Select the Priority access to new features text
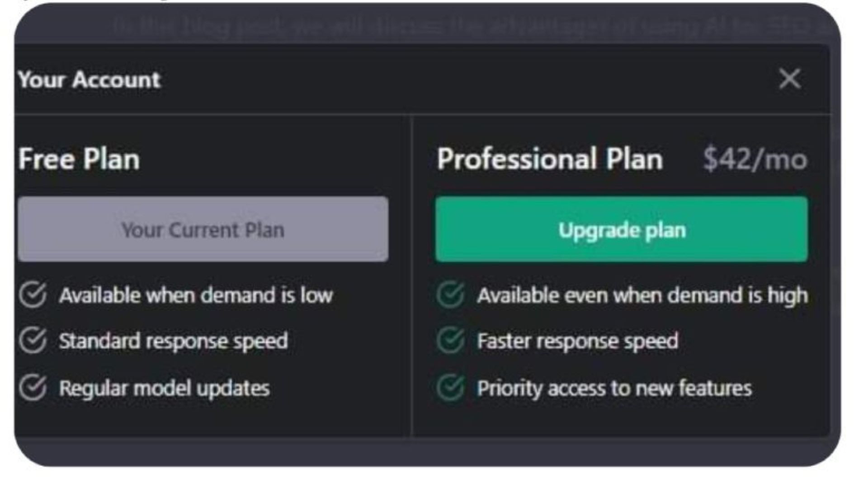Image resolution: width=868 pixels, height=488 pixels. tap(614, 388)
